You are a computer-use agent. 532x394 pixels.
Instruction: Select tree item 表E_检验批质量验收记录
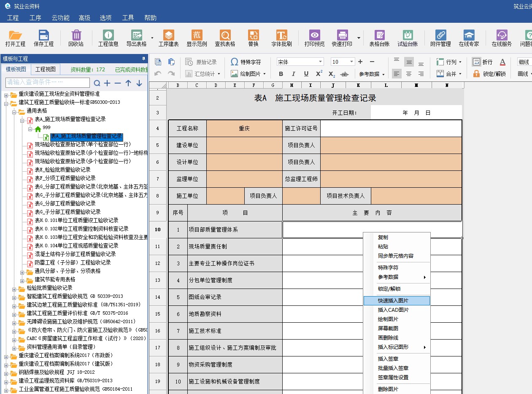[x=62, y=170]
